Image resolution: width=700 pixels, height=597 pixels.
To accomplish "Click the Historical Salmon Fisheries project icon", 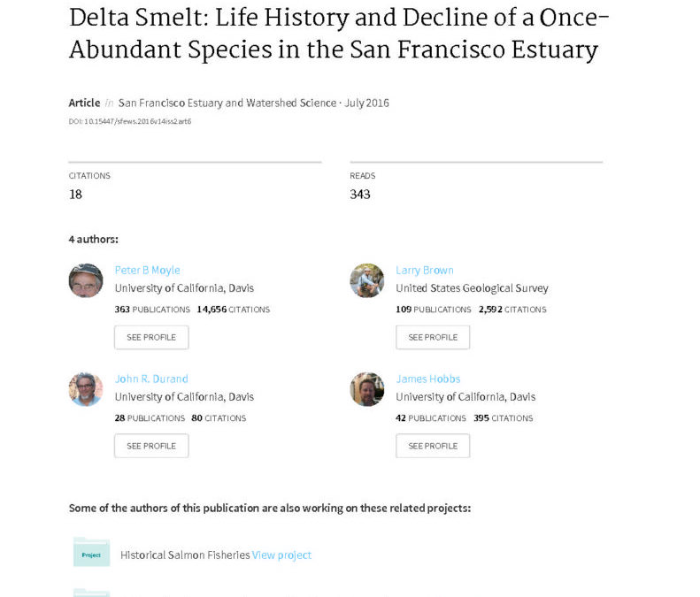I will (91, 553).
